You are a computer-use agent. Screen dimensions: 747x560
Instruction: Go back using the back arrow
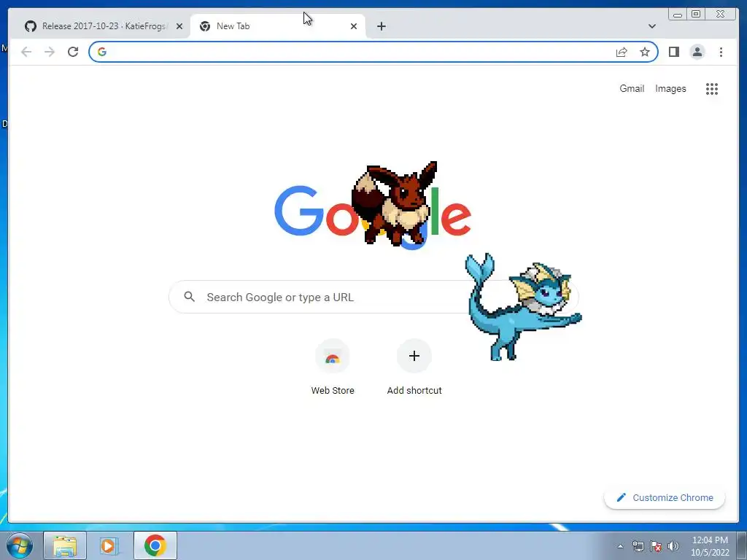click(x=26, y=52)
